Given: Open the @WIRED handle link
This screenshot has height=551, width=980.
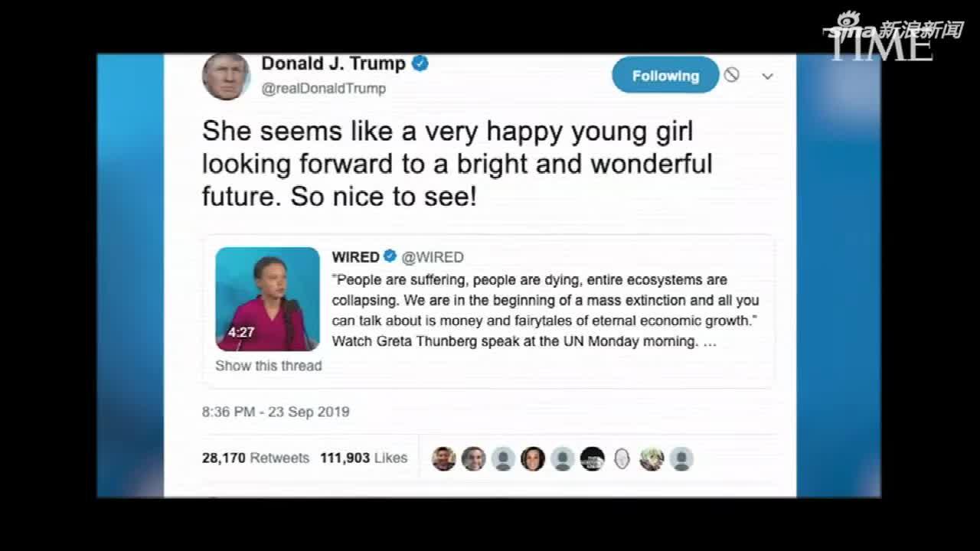Looking at the screenshot, I should (433, 257).
